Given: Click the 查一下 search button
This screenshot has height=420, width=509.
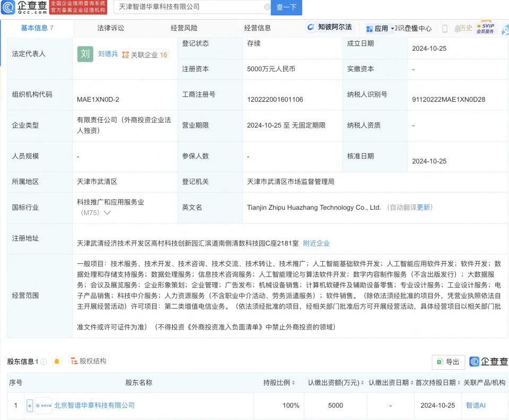Looking at the screenshot, I should coord(286,7).
